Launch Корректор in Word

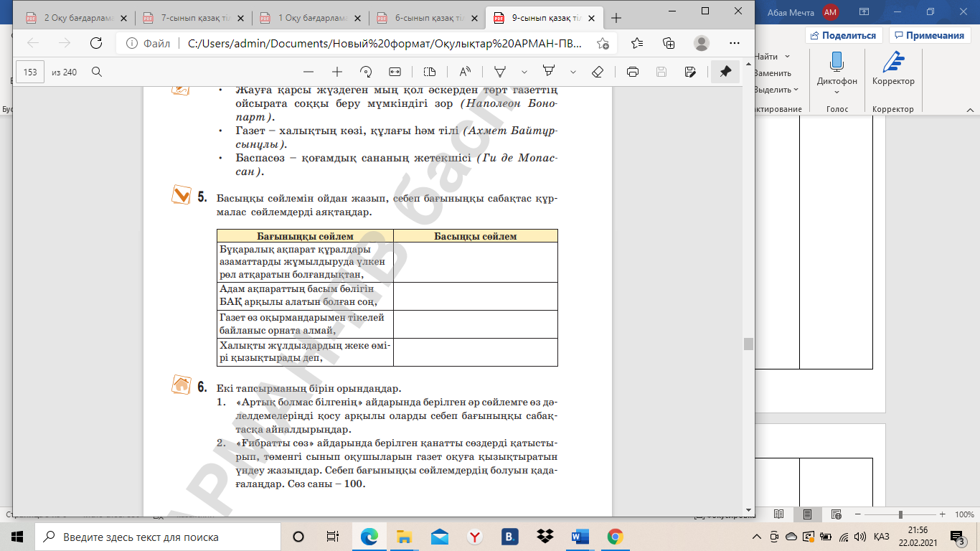click(893, 72)
